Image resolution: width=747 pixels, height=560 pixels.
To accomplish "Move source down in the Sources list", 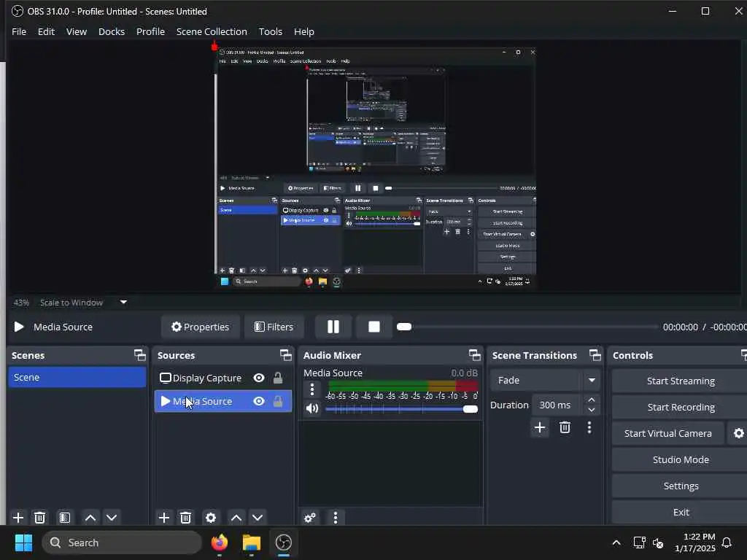I will (258, 518).
